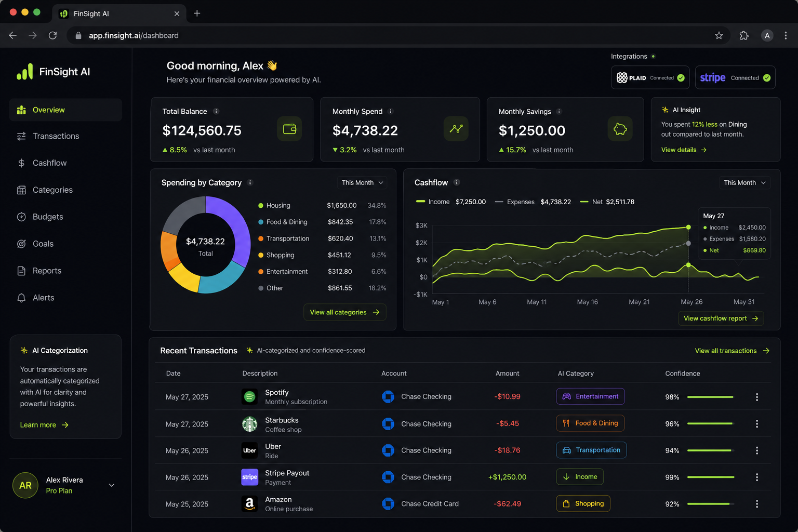
Task: Click the May 27 income point on chart
Action: tap(688, 227)
